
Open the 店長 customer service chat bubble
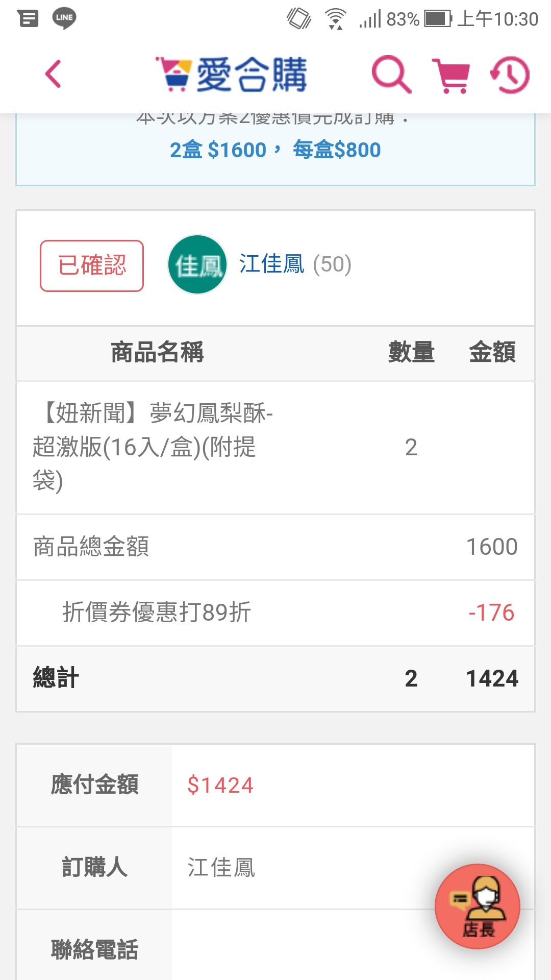477,906
